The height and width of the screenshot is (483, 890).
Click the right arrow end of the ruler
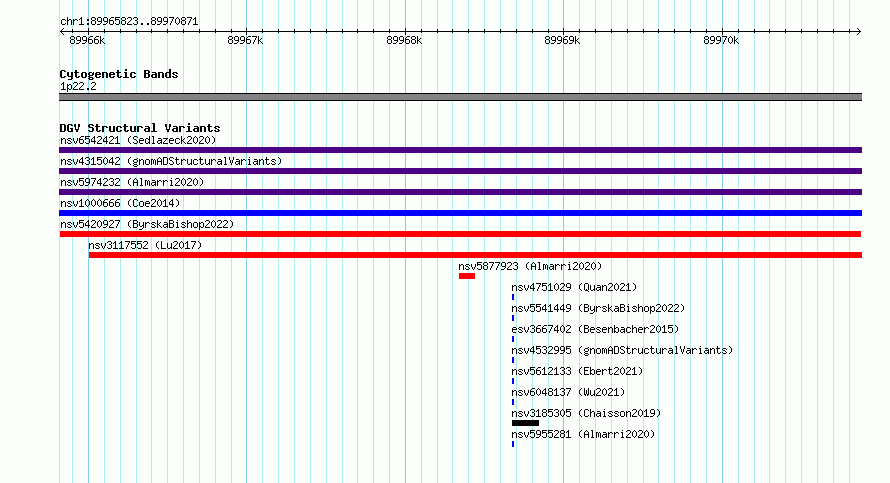pos(859,31)
